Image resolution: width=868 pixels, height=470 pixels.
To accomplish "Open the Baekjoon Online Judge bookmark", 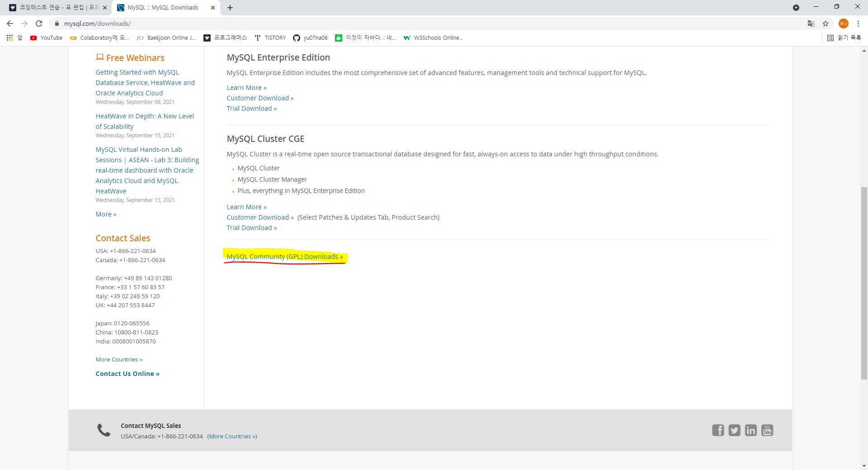I will pyautogui.click(x=166, y=38).
